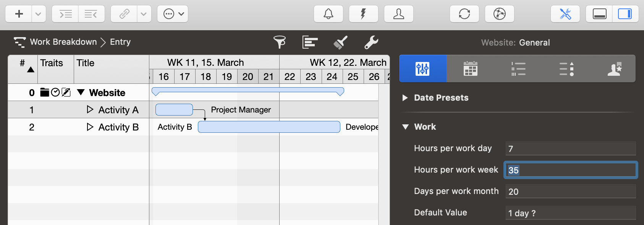Select the paintbrush styles icon

point(340,42)
